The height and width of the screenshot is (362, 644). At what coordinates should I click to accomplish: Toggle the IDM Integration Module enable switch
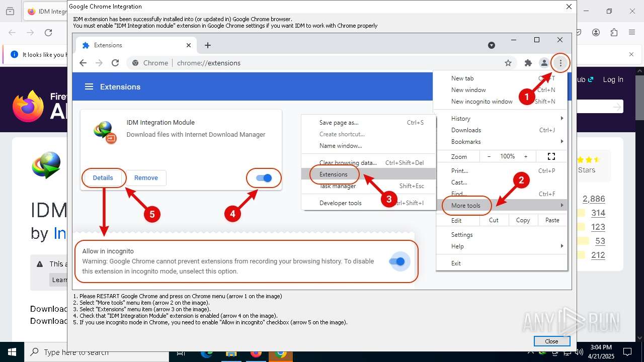pyautogui.click(x=264, y=178)
